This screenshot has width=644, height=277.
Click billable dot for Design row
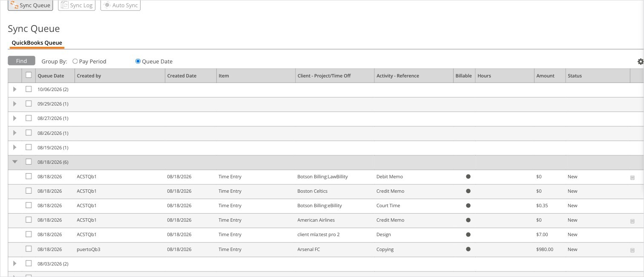pos(468,234)
